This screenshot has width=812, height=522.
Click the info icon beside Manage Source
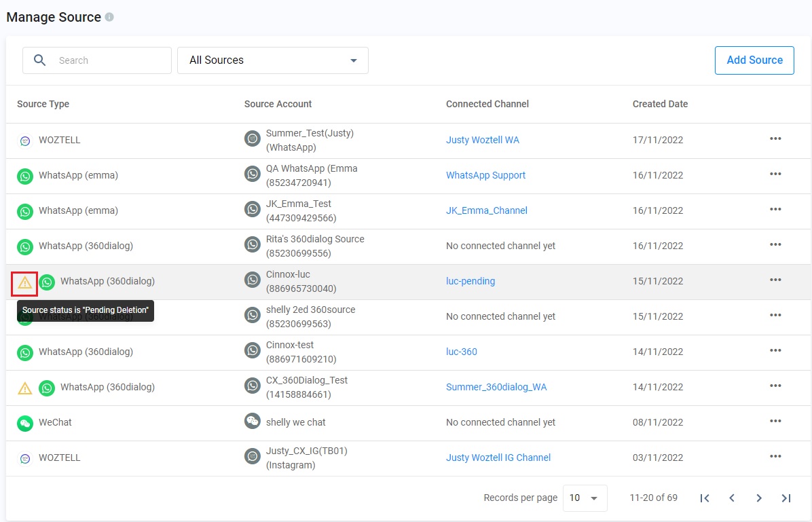pyautogui.click(x=109, y=18)
